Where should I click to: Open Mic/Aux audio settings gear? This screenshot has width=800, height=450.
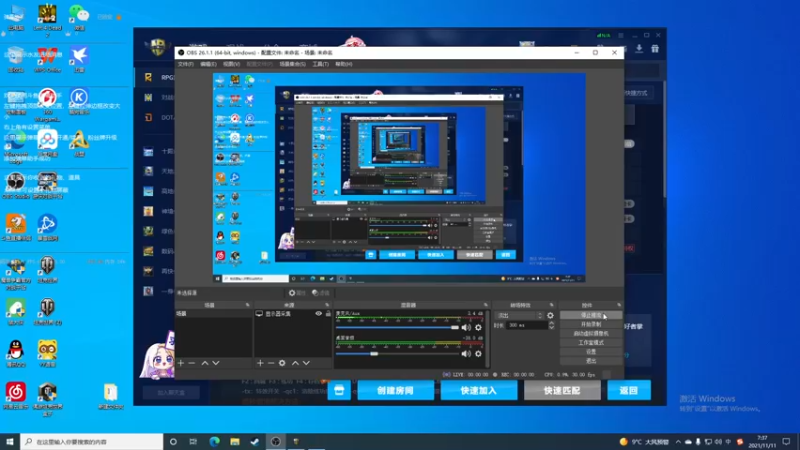click(x=478, y=328)
